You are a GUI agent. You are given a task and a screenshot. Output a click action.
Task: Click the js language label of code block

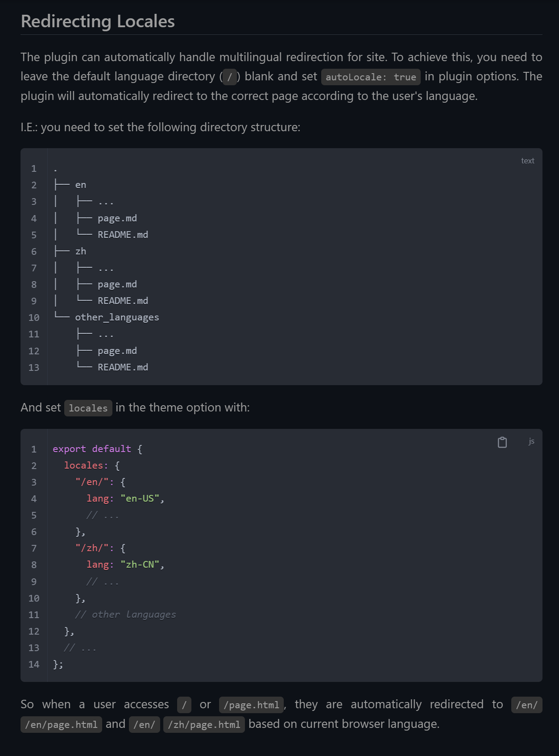pos(531,441)
